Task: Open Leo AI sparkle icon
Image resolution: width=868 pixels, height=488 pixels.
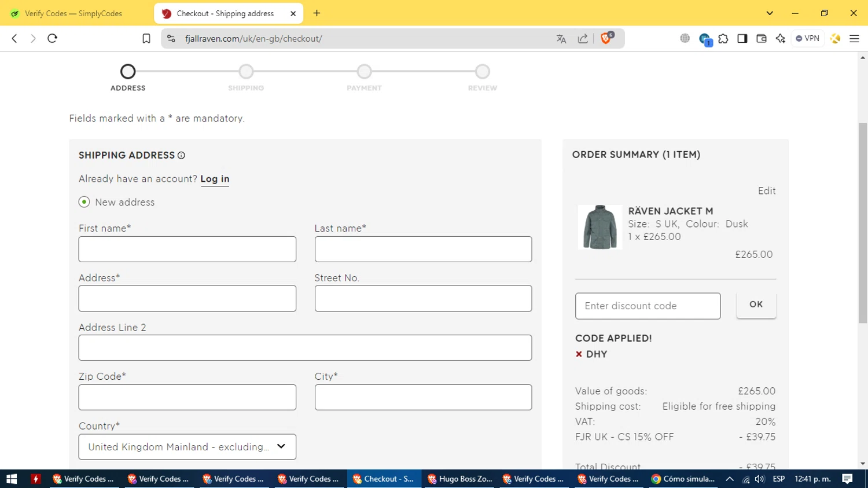Action: (x=781, y=39)
